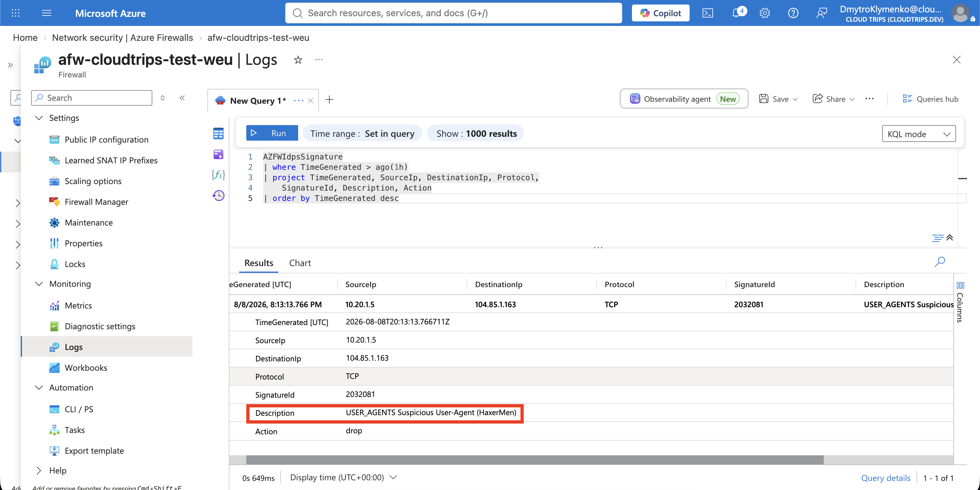
Task: Focus the global search resources box
Action: (453, 13)
